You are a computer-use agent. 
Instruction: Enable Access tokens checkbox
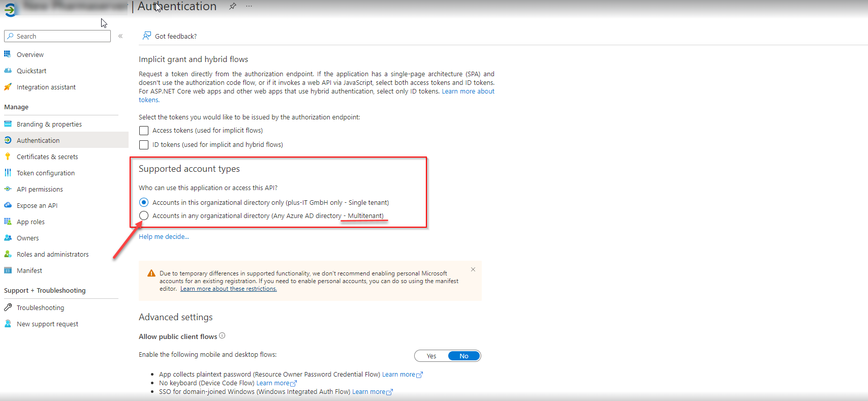tap(144, 131)
